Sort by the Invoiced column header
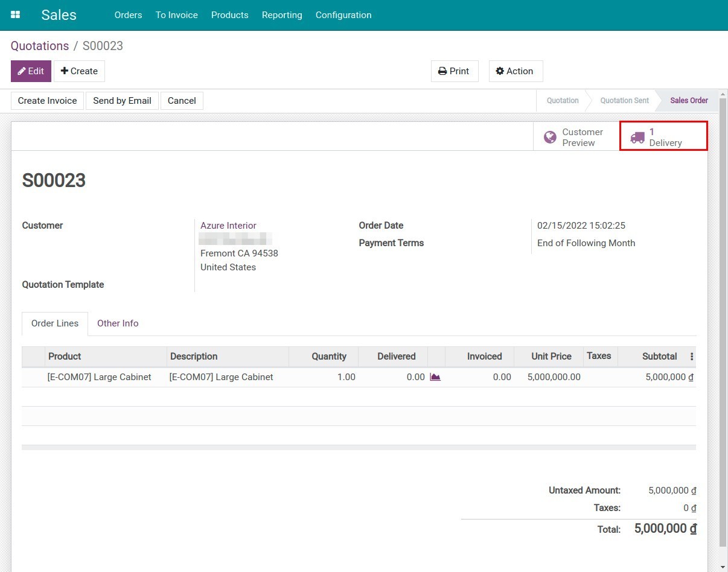The image size is (728, 572). pyautogui.click(x=479, y=357)
